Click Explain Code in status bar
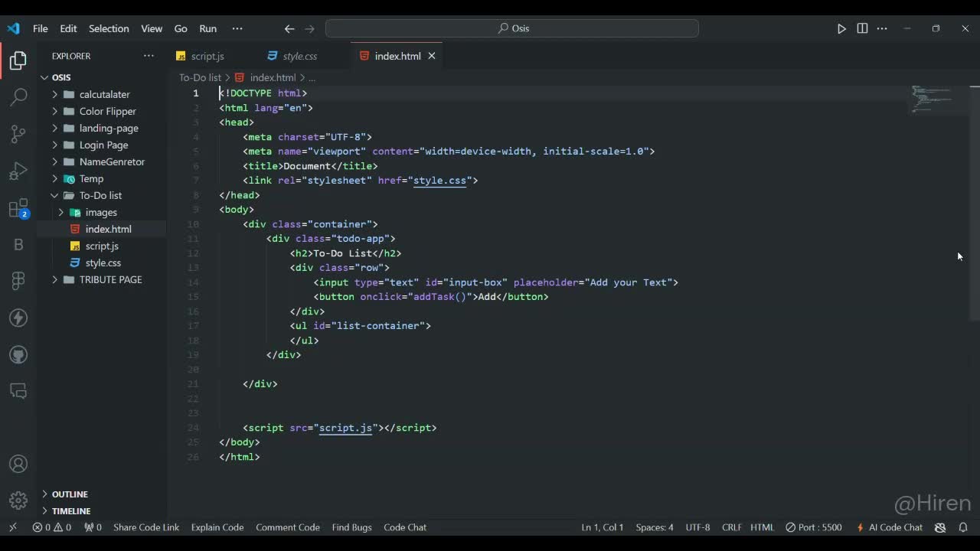 (217, 527)
